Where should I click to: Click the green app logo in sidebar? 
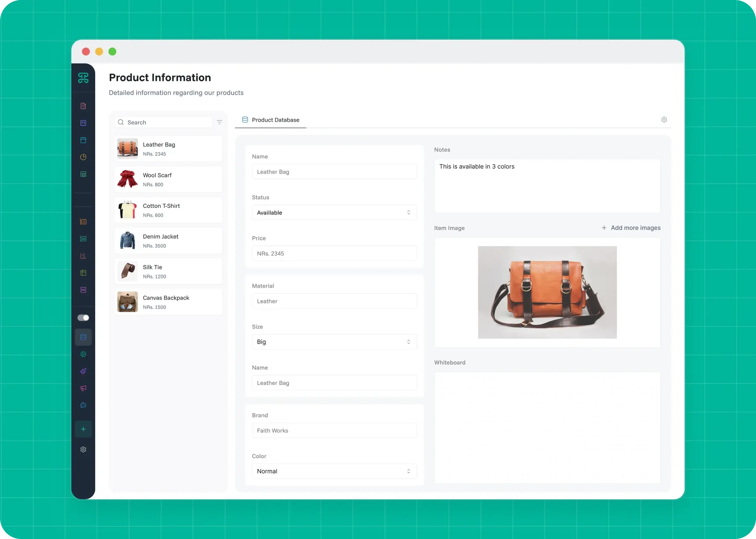point(83,78)
